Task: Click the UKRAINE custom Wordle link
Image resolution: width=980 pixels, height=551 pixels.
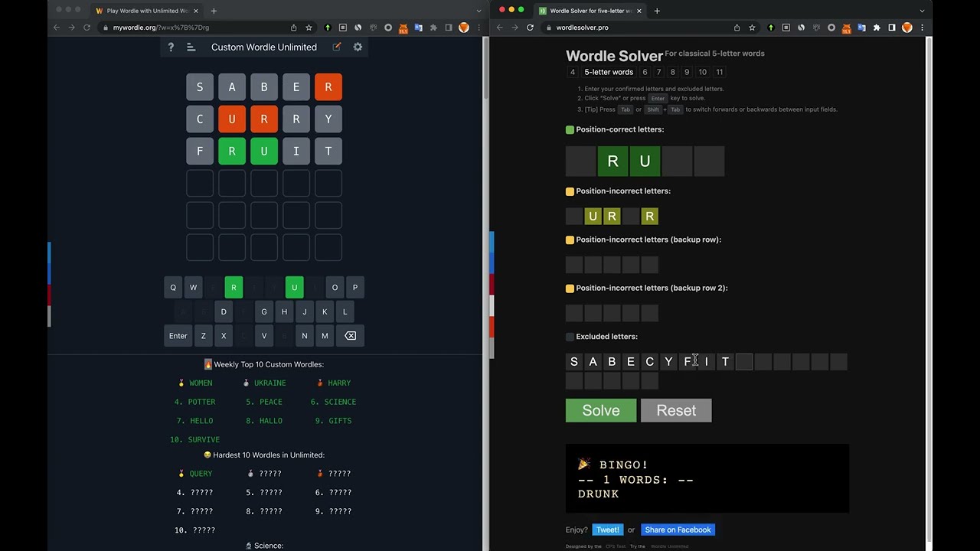Action: point(269,383)
